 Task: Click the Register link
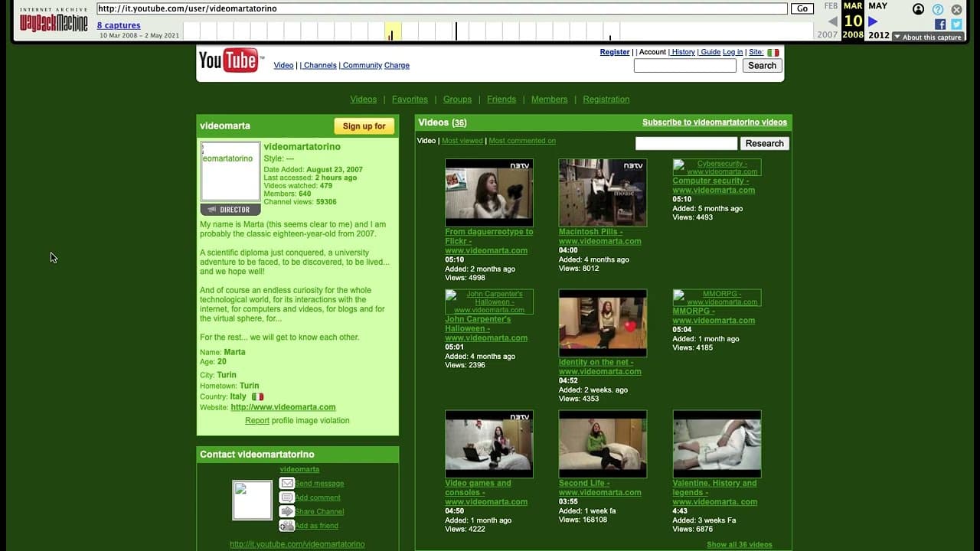[x=615, y=52]
